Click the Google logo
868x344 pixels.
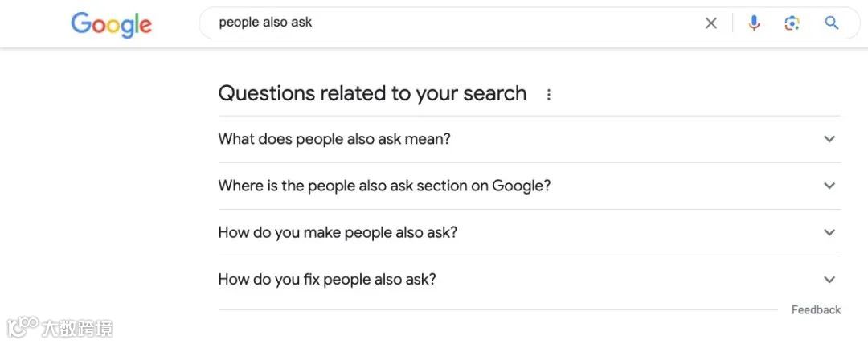coord(111,24)
